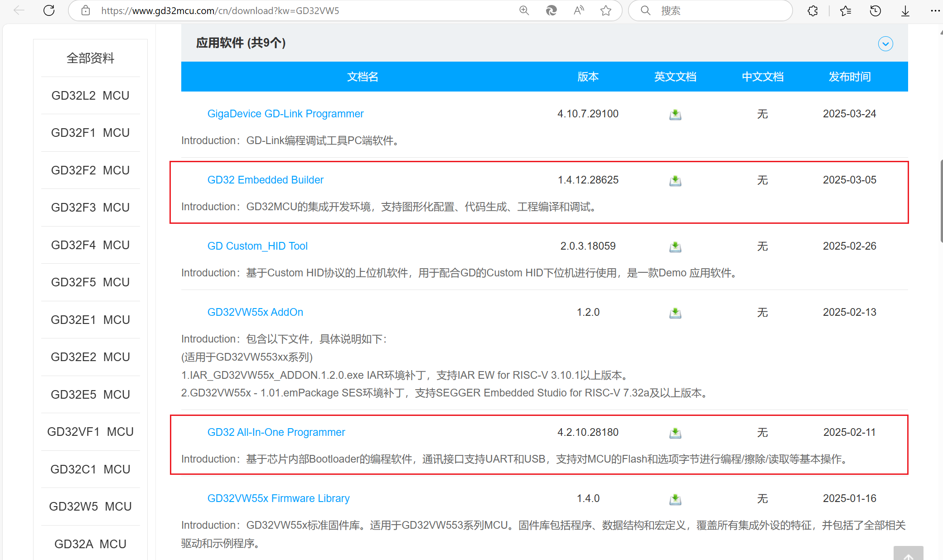Image resolution: width=943 pixels, height=560 pixels.
Task: Click the 文档名 column header
Action: (363, 77)
